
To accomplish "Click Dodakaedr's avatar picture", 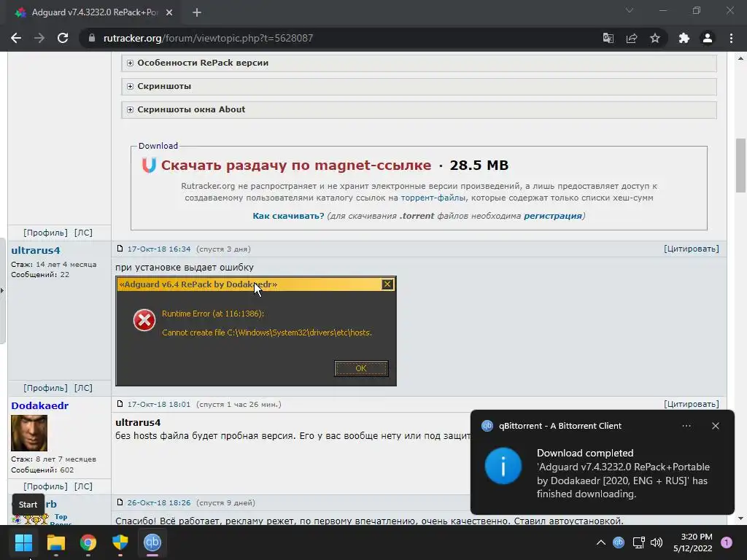I will pos(29,433).
